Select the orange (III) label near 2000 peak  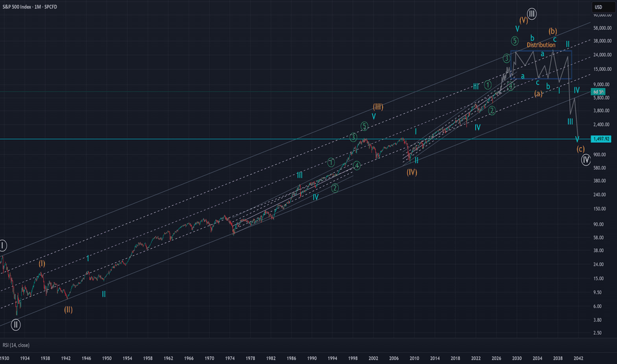pyautogui.click(x=377, y=107)
